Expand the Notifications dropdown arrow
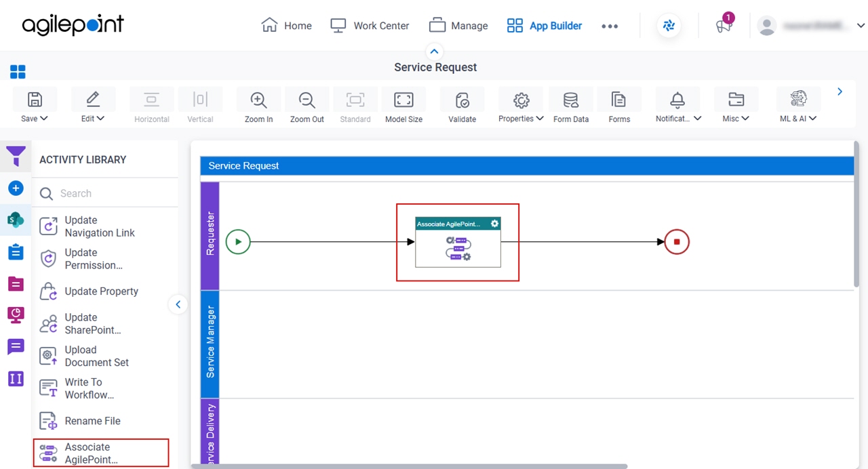868x469 pixels. click(697, 119)
